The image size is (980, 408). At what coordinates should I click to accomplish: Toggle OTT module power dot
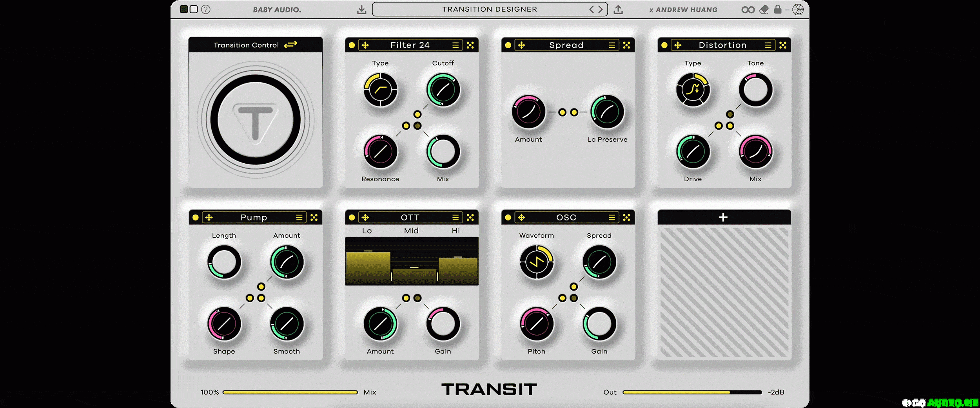[x=352, y=217]
